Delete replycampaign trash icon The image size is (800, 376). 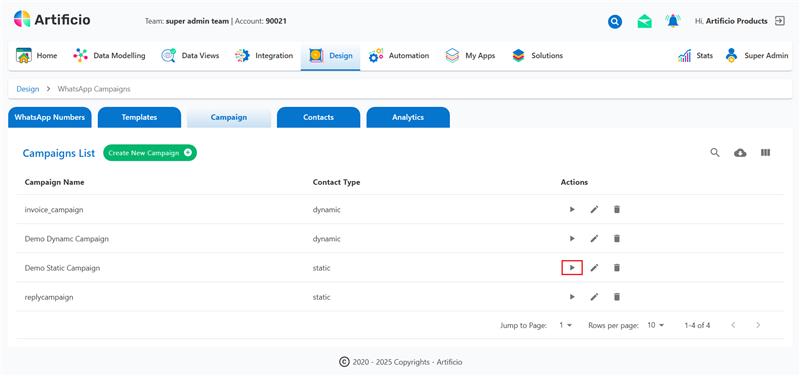(616, 296)
